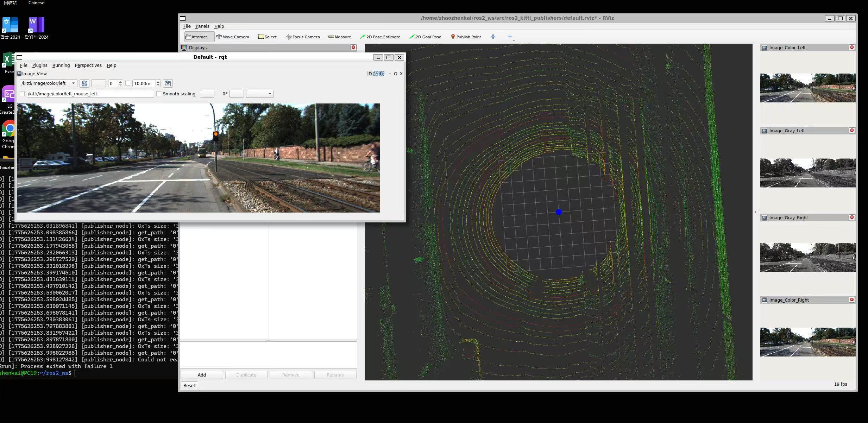This screenshot has height=423, width=868.
Task: Click the rqt D dock-options icon
Action: [x=370, y=74]
